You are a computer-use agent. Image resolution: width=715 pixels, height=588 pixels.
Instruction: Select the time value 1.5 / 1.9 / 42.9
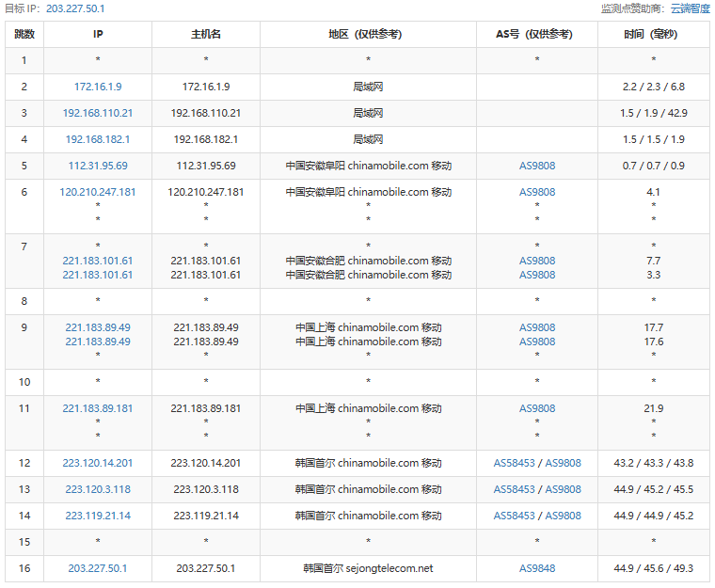pos(654,113)
